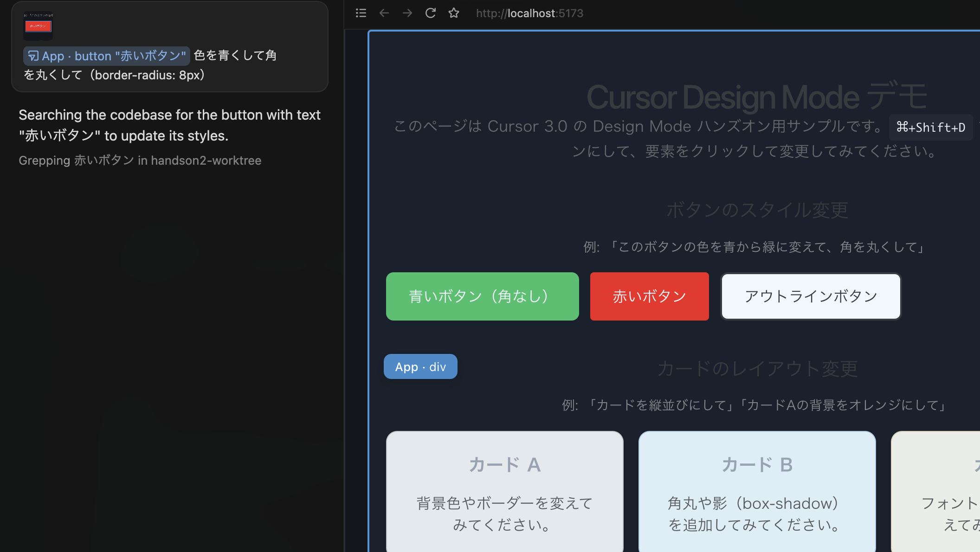Click the Grepping 赤いボタン status text
Screen dimensions: 980x552
[x=140, y=160]
